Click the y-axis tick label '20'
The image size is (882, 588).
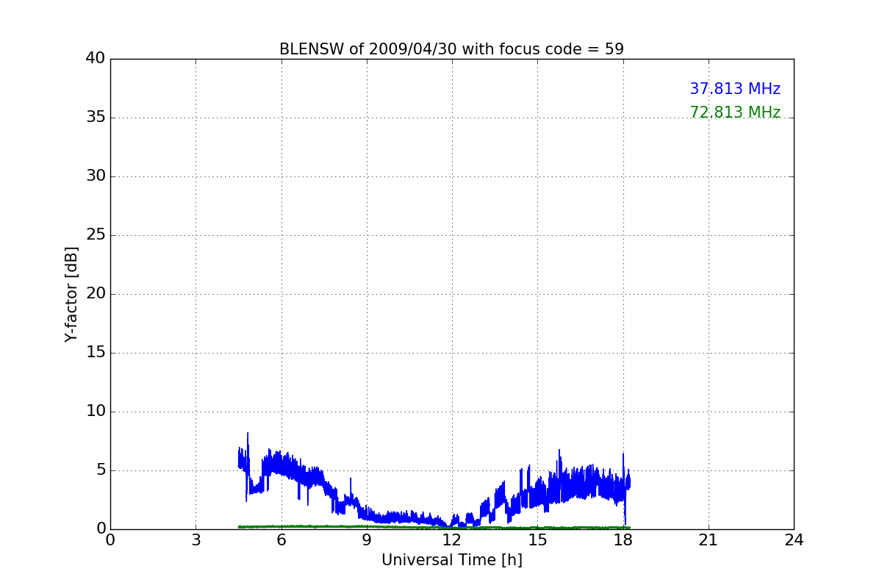click(x=96, y=294)
